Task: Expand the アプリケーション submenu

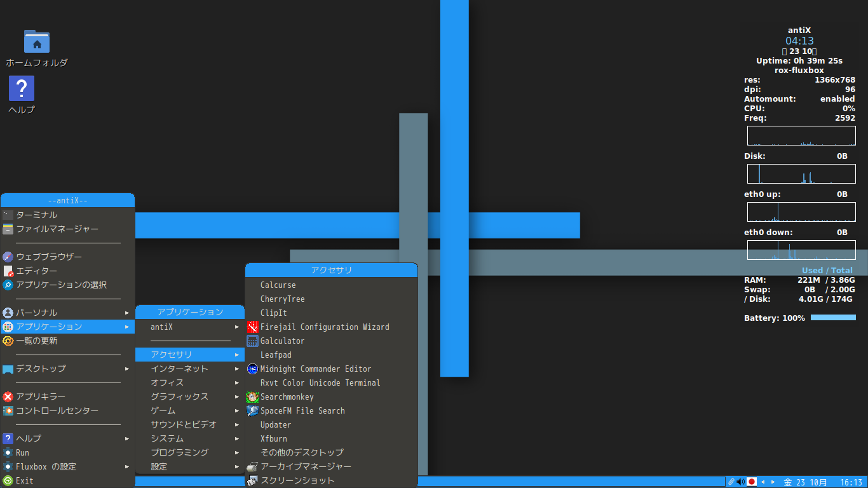Action: click(67, 327)
